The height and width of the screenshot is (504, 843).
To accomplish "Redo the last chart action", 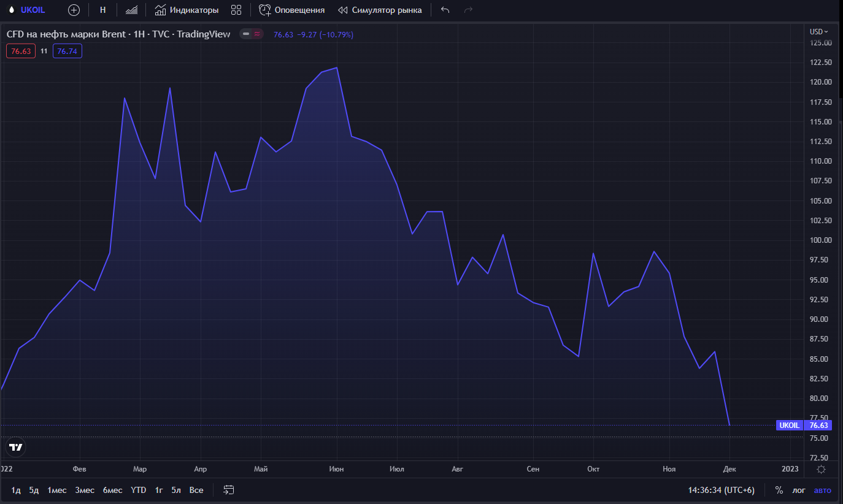I will [469, 10].
